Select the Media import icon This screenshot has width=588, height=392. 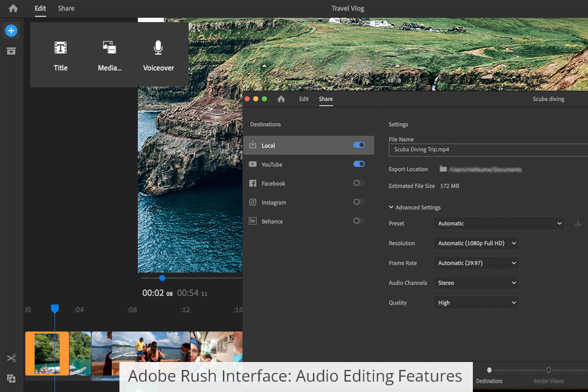(109, 48)
